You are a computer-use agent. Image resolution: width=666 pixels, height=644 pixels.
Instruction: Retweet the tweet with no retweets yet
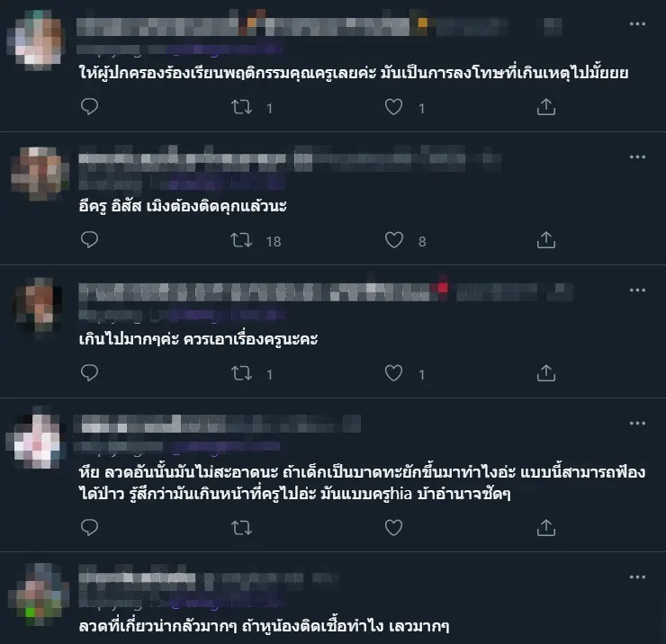coord(241,528)
